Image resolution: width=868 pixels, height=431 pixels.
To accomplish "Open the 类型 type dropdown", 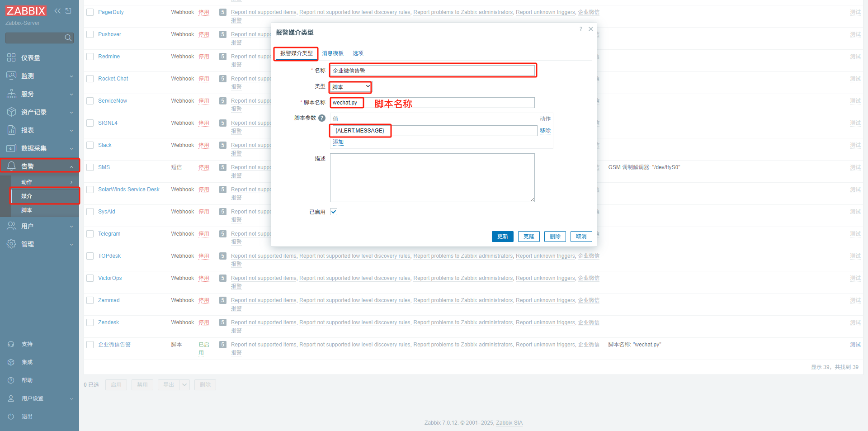I will 351,87.
